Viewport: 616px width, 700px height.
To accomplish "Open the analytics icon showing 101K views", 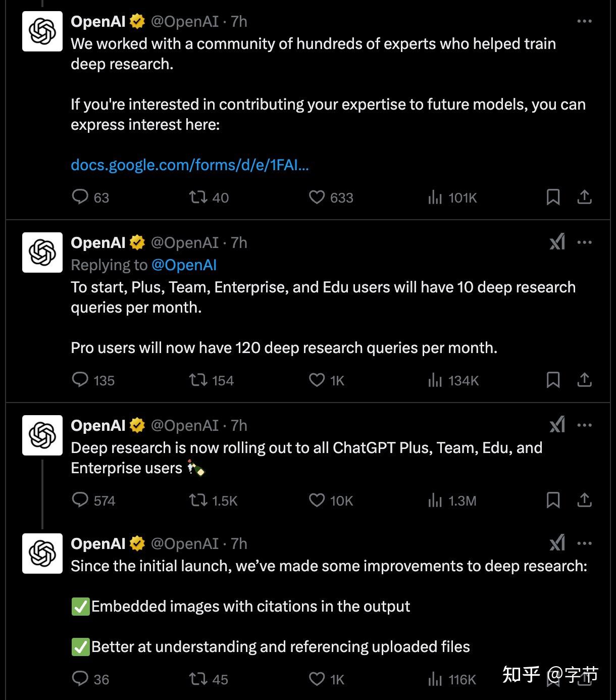I will click(x=436, y=197).
